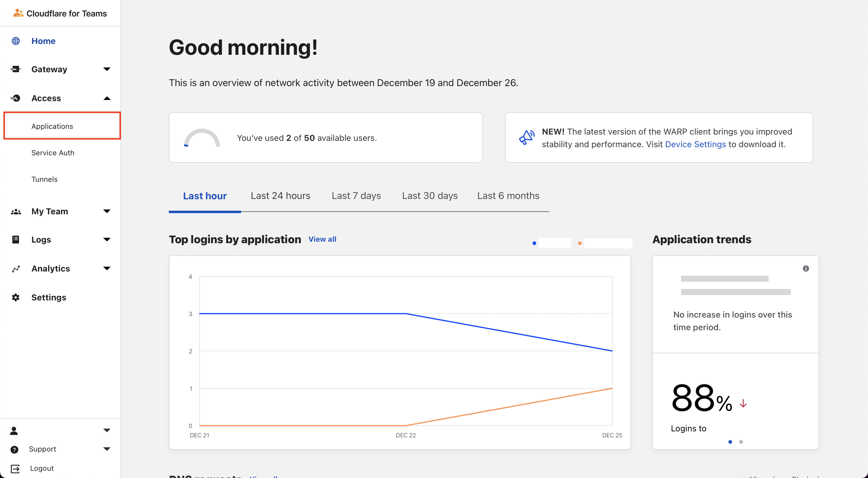Click the Logout exit icon
This screenshot has height=478, width=868.
[x=15, y=469]
